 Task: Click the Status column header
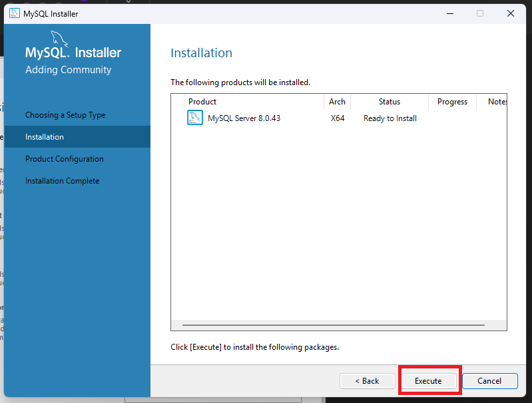click(x=390, y=102)
